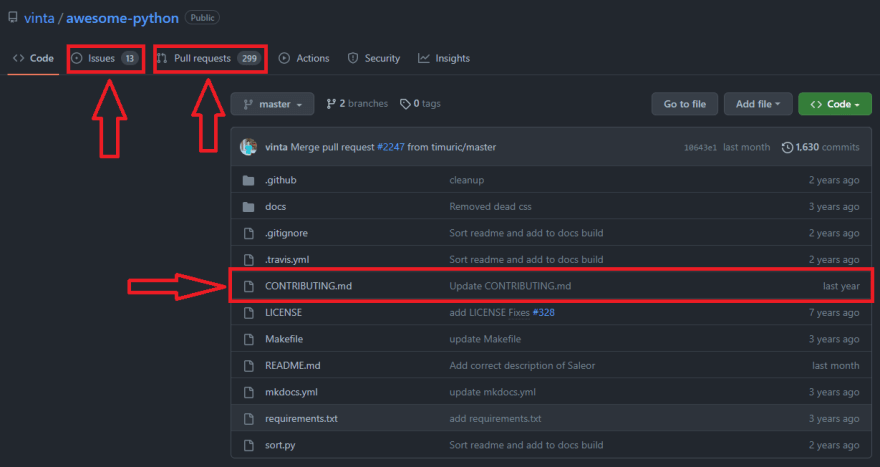Click the file icon next to README.md
The image size is (880, 467).
[249, 365]
